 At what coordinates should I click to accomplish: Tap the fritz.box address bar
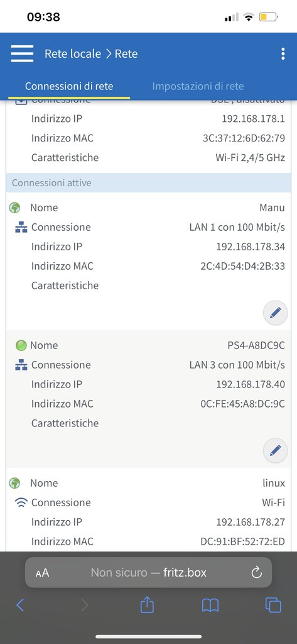pyautogui.click(x=148, y=572)
